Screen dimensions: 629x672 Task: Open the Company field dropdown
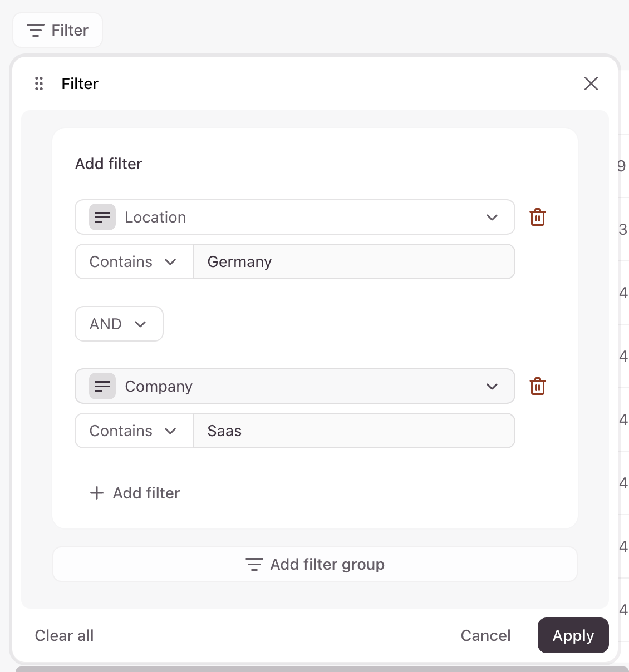[295, 386]
